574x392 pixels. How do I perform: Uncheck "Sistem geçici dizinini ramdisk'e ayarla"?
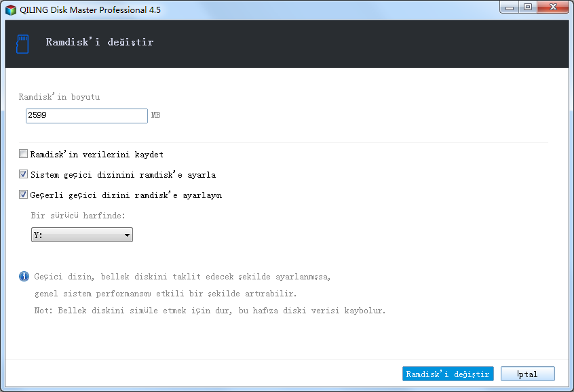[x=23, y=174]
